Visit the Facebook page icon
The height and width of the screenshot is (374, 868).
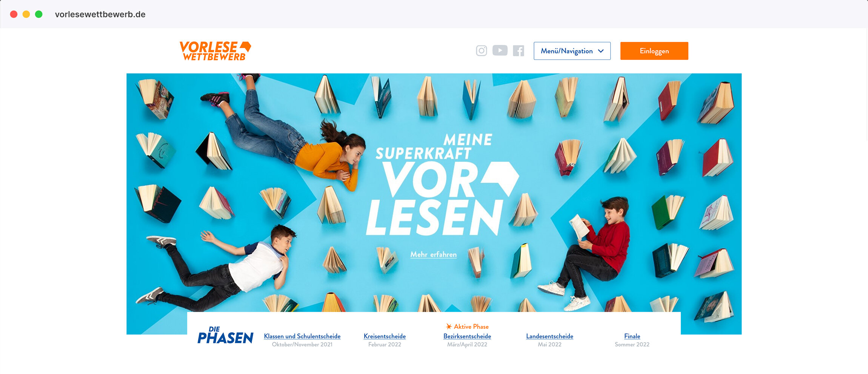click(519, 51)
